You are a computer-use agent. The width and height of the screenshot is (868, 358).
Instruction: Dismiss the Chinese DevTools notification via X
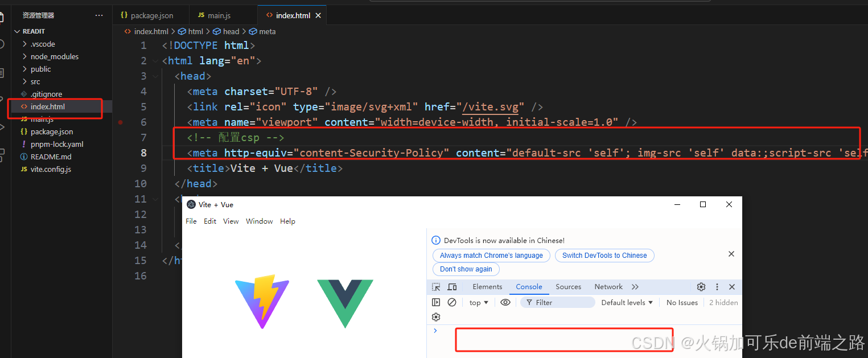click(x=731, y=254)
